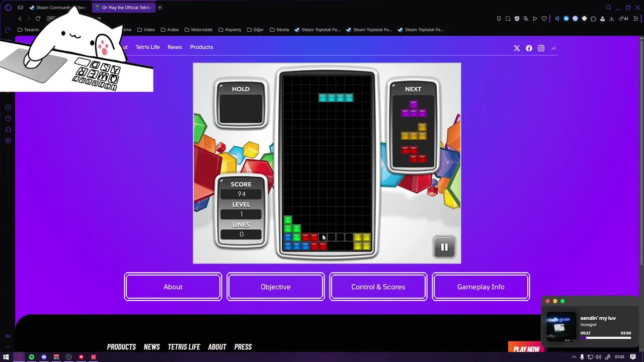The width and height of the screenshot is (644, 362).
Task: Switch to the Steam Community tab
Action: (58, 8)
